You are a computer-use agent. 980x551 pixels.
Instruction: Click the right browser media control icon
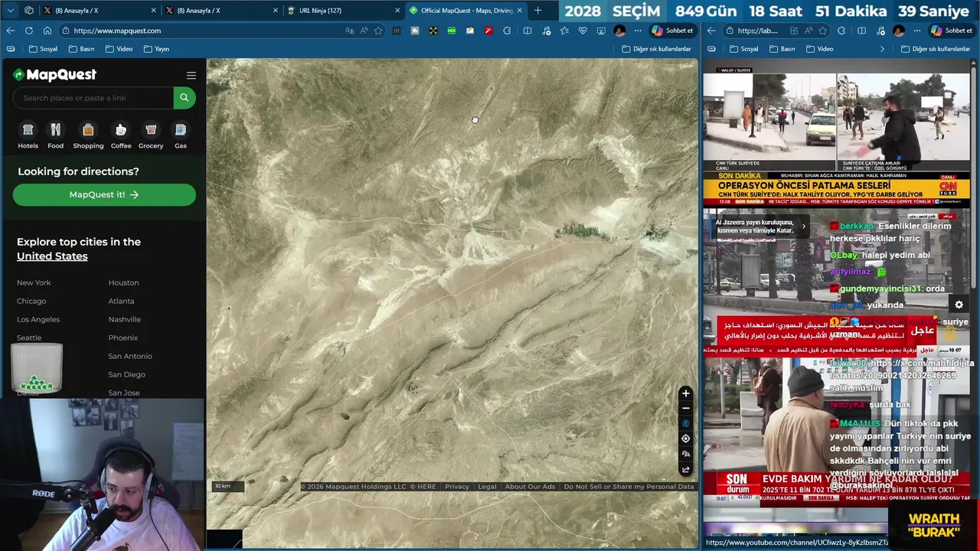pos(880,31)
